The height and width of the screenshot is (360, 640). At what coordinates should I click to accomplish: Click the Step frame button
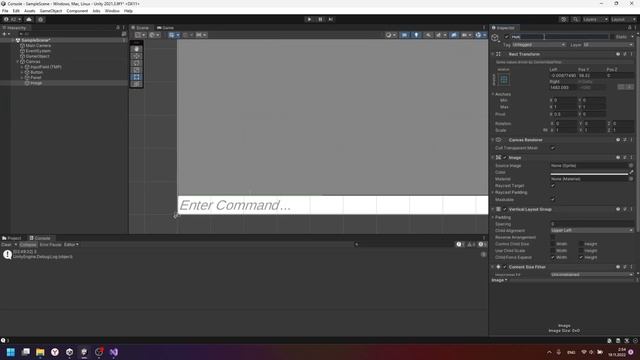(331, 19)
